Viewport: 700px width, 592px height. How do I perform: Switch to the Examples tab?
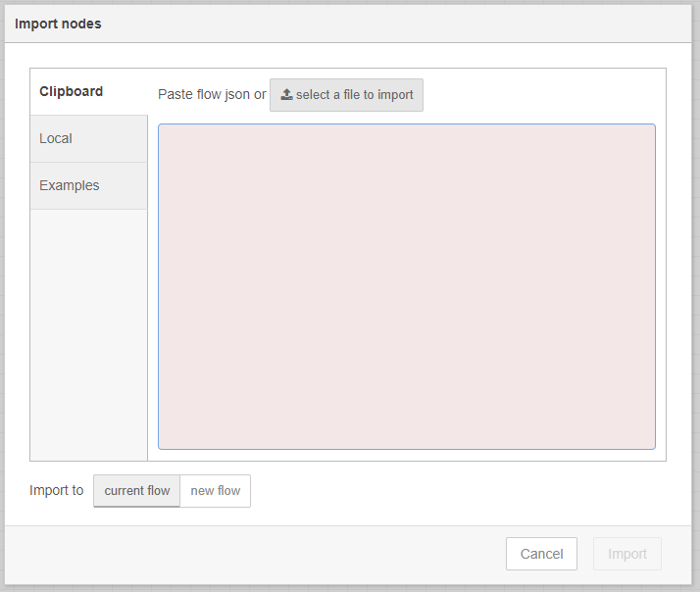89,185
